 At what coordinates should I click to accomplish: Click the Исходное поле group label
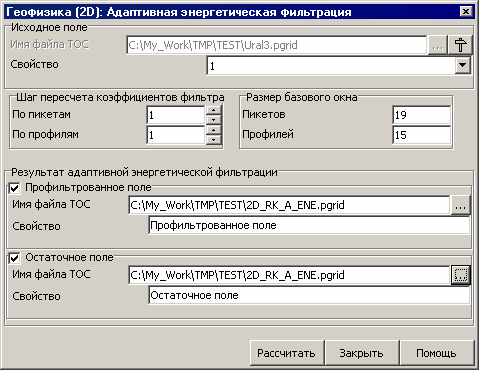click(49, 27)
